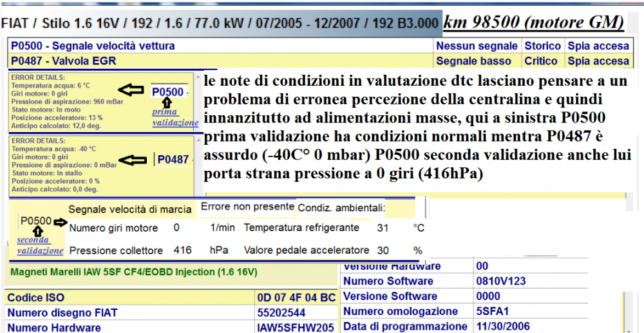Click the Segnale velocità di marcia label
Screen dimensions: 644x333
pos(130,210)
